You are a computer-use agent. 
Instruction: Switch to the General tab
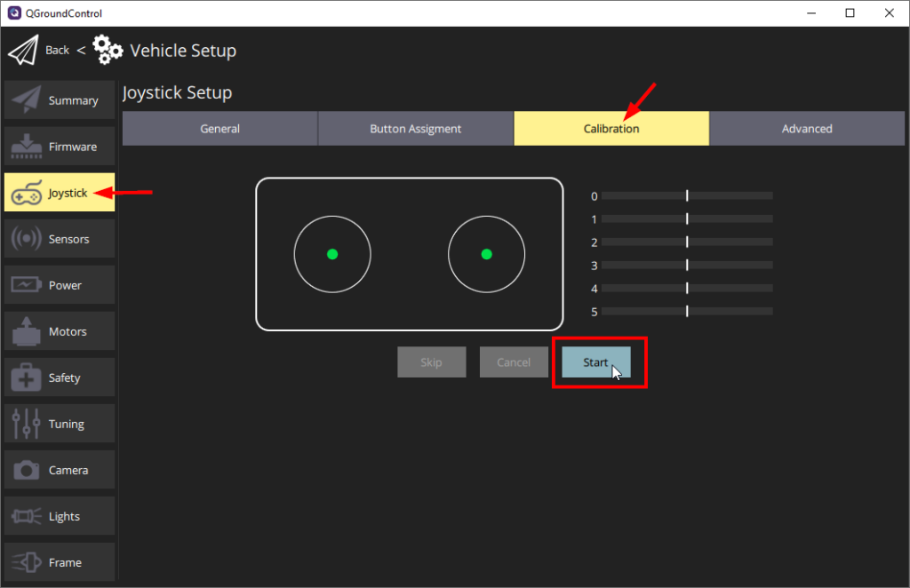pos(220,128)
